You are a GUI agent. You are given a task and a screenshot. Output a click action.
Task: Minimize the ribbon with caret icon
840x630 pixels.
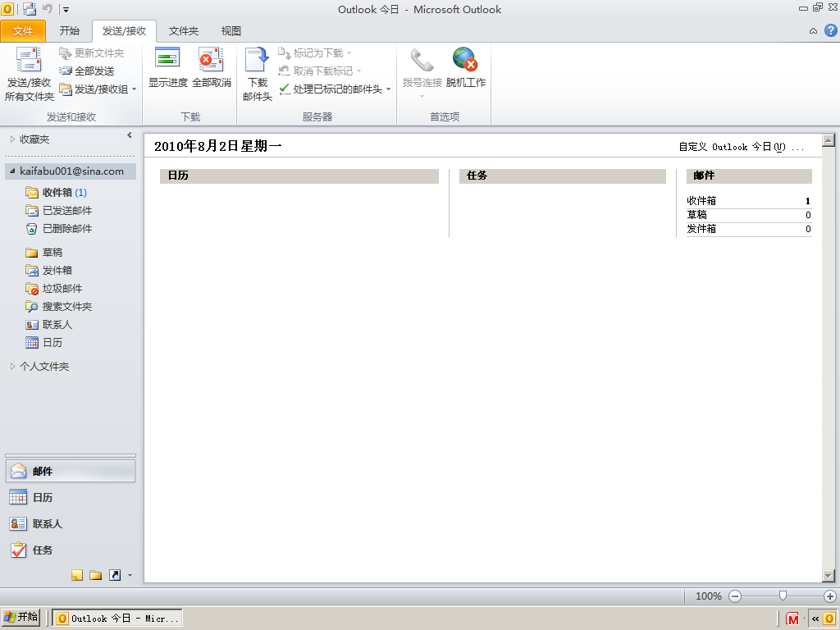click(813, 31)
